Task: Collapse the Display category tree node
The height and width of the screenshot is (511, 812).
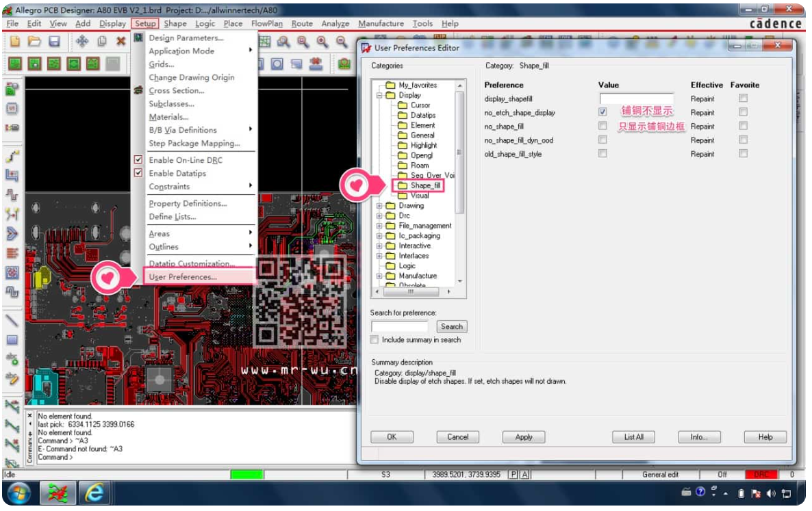Action: [379, 95]
